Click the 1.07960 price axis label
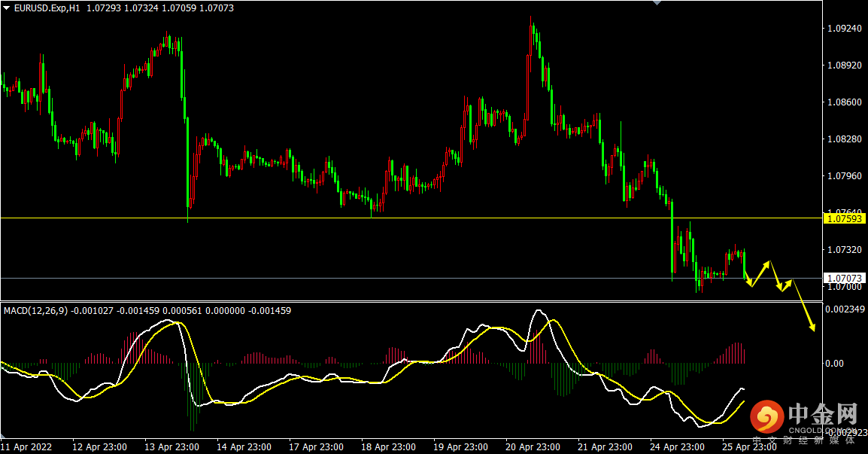The height and width of the screenshot is (454, 868). click(x=844, y=175)
